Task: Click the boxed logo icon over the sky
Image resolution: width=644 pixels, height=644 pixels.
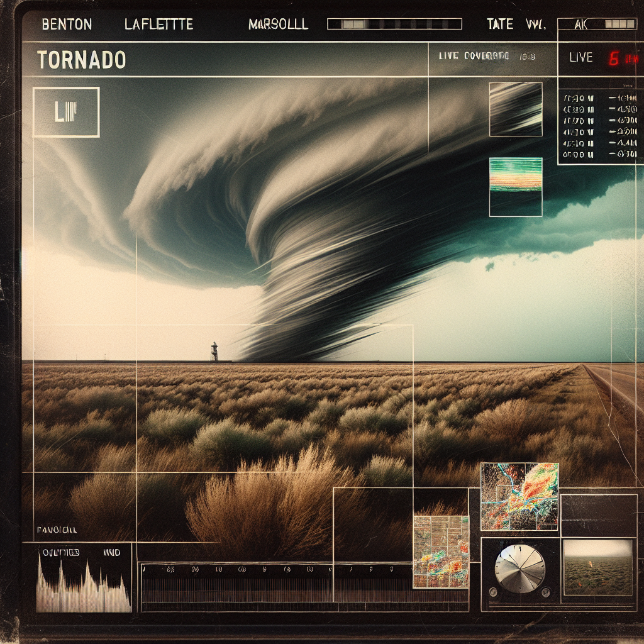Action: [x=66, y=112]
